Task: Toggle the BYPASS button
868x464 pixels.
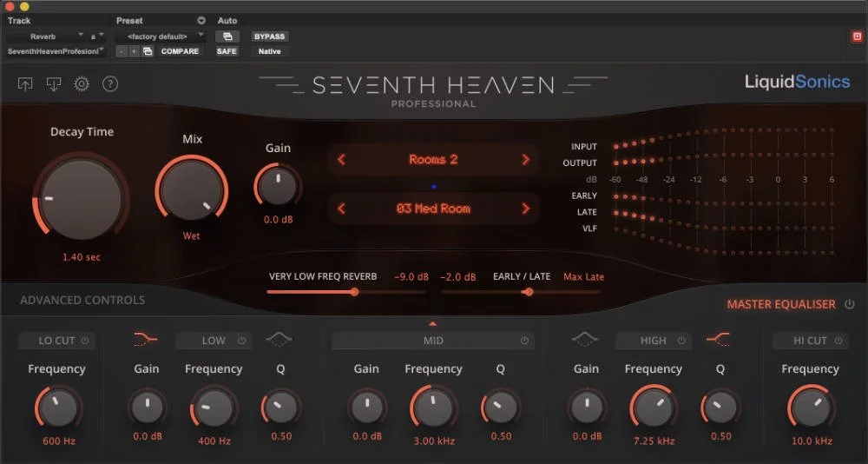Action: [270, 36]
